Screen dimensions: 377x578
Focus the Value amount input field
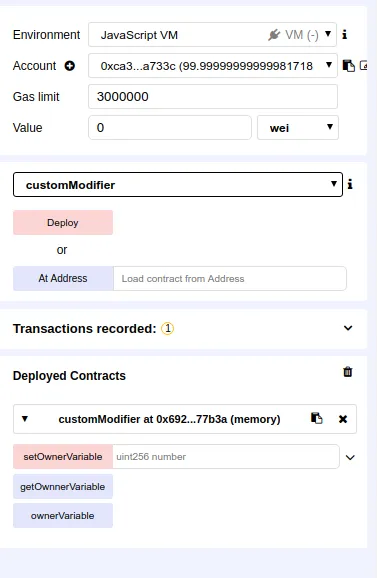click(x=170, y=128)
